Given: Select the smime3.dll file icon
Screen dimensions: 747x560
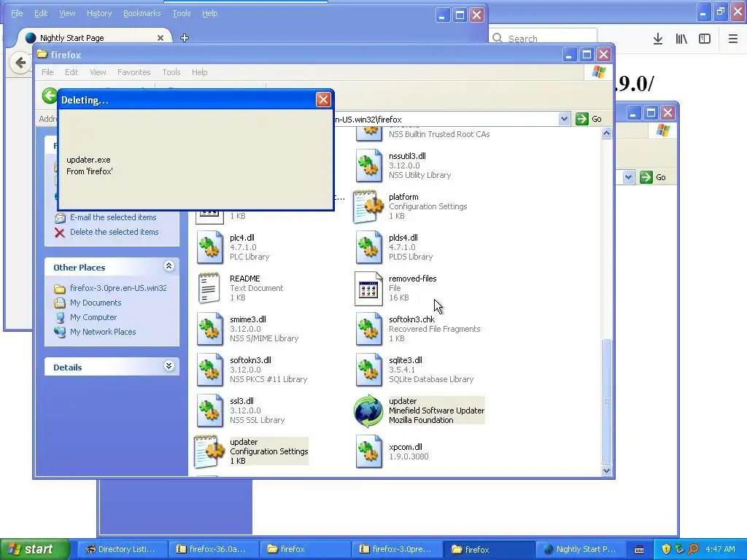Looking at the screenshot, I should click(x=209, y=329).
